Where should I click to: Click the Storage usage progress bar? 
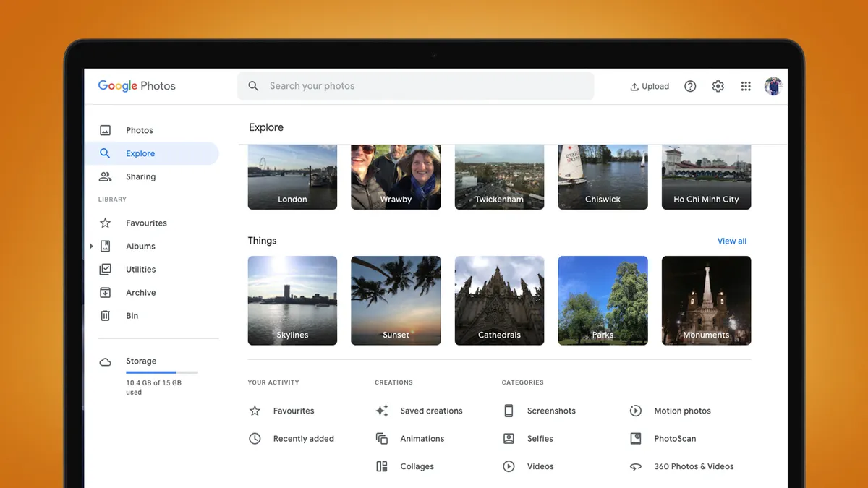pyautogui.click(x=162, y=372)
